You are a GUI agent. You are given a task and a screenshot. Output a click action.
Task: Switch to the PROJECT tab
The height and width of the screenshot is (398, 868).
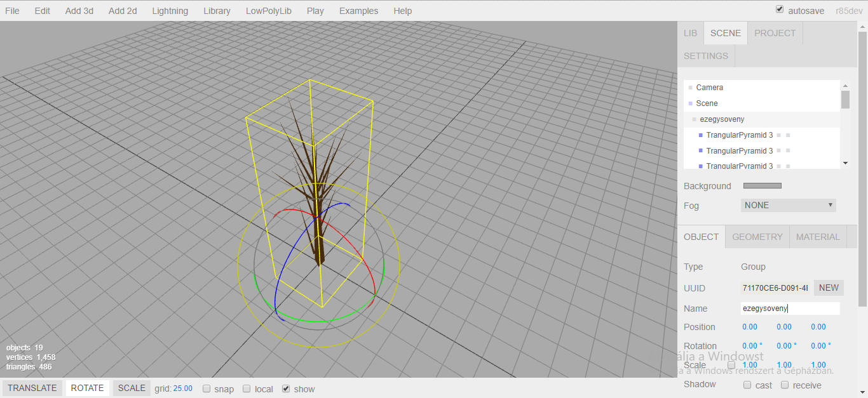[x=775, y=33]
